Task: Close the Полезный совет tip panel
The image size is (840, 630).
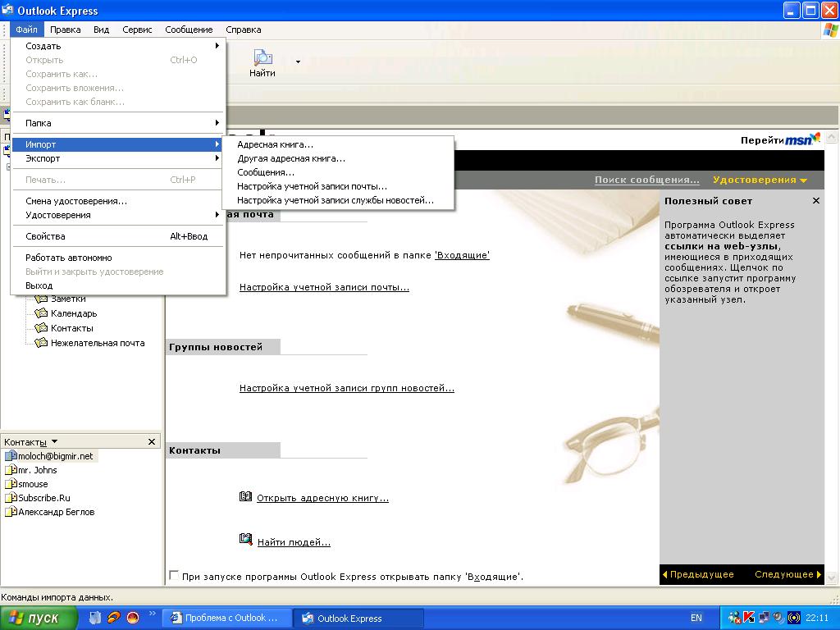Action: pyautogui.click(x=815, y=201)
